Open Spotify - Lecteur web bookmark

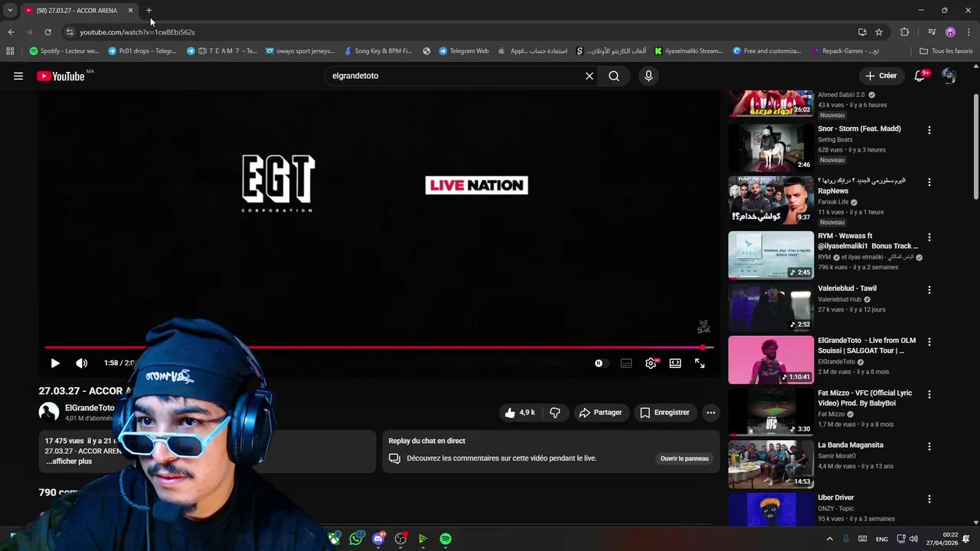pos(64,51)
